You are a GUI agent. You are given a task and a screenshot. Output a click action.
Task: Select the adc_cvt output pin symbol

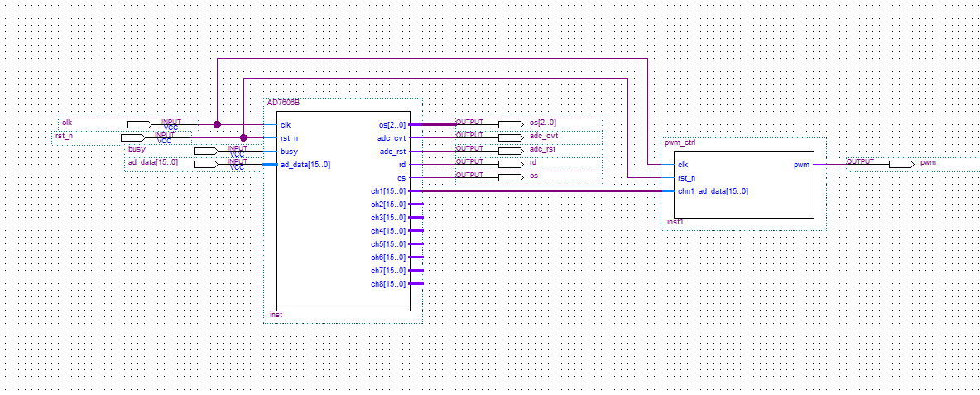[511, 137]
